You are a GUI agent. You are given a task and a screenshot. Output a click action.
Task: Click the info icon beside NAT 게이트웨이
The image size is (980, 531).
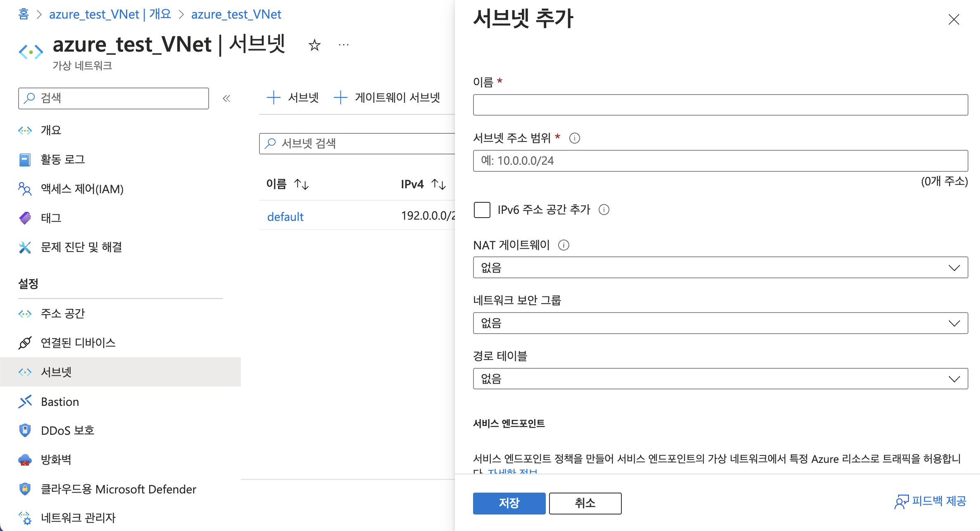564,245
